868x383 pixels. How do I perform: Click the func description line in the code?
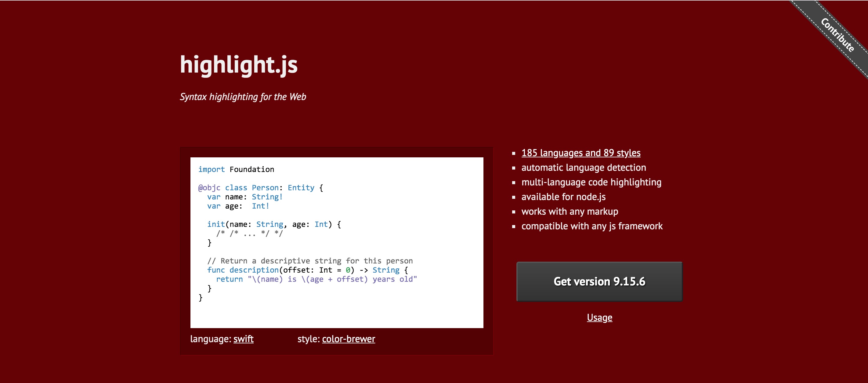click(x=307, y=270)
